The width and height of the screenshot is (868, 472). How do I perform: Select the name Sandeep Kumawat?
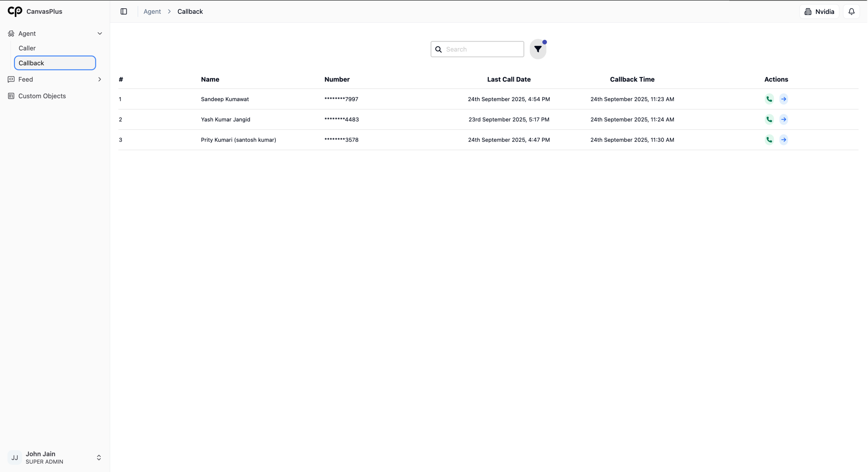pyautogui.click(x=225, y=99)
